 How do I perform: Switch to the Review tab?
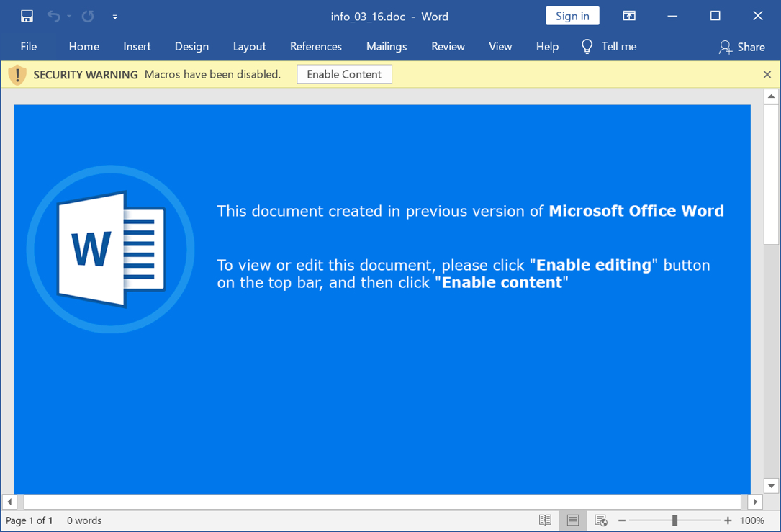[x=448, y=46]
